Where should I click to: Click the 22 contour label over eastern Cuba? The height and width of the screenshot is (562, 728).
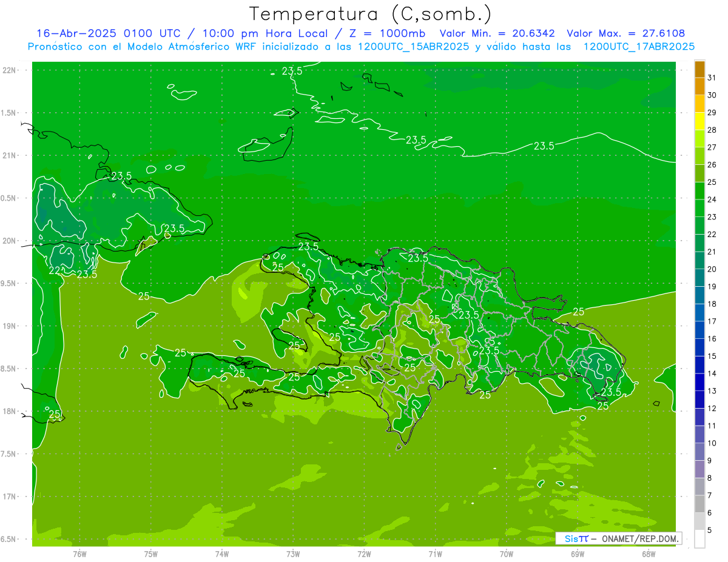tap(54, 270)
